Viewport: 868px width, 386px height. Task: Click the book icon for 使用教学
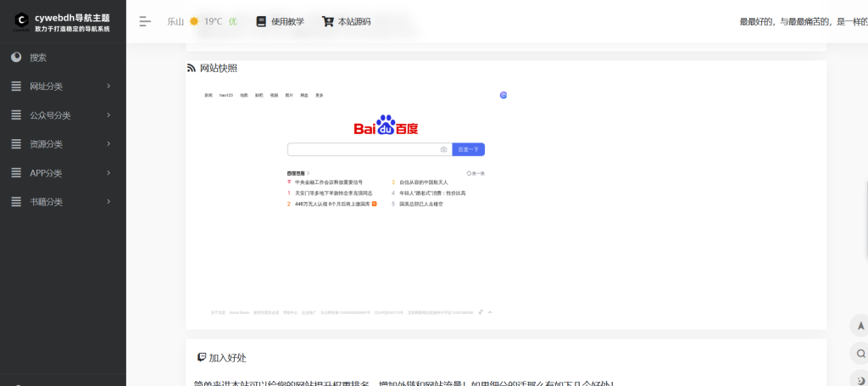pos(261,21)
